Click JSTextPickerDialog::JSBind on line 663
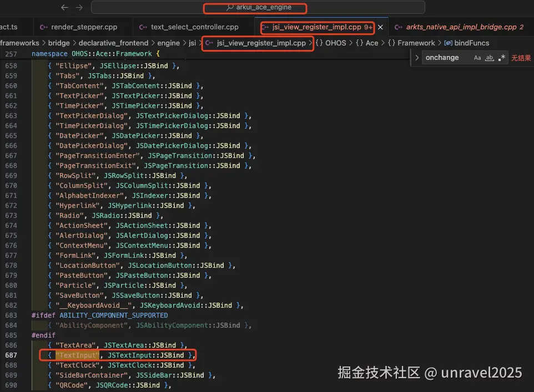The height and width of the screenshot is (392, 534). [188, 116]
